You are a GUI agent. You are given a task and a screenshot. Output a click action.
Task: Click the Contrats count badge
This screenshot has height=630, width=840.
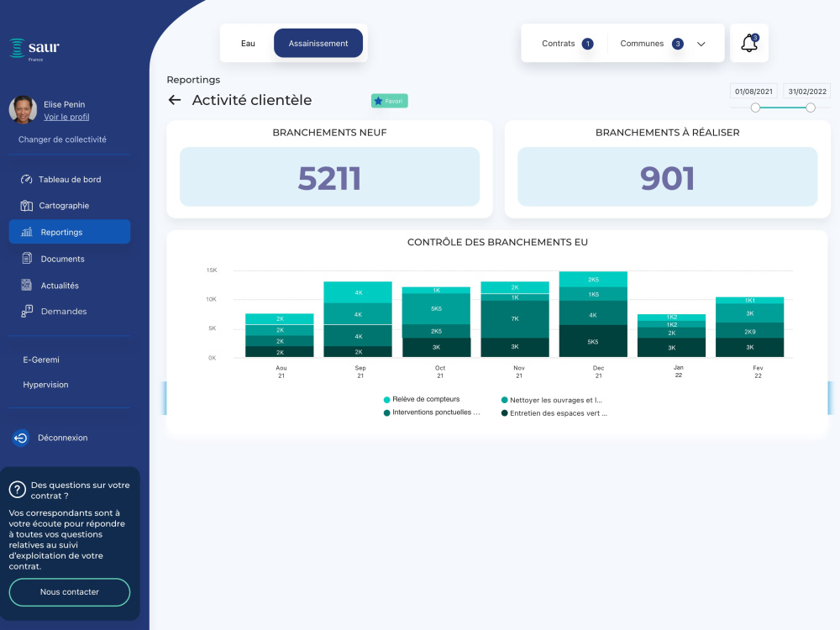pyautogui.click(x=588, y=44)
